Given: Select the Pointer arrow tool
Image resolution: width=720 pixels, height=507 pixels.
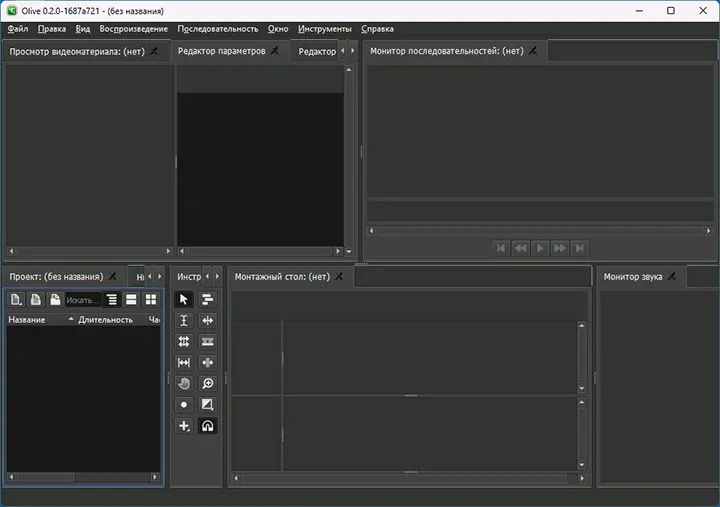Looking at the screenshot, I should (184, 299).
